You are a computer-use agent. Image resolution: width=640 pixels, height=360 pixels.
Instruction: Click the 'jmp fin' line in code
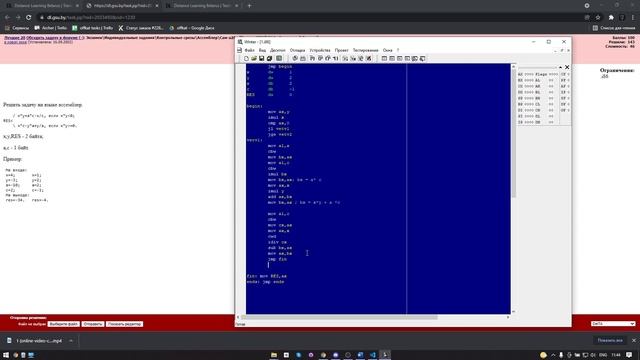coord(277,259)
